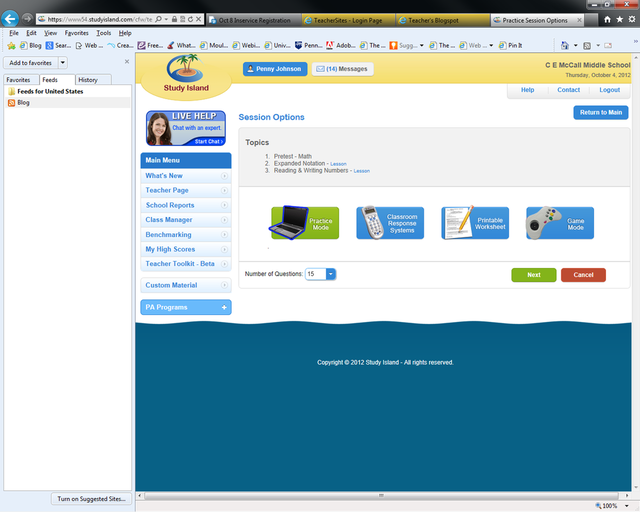Open the Adob... favorites bar bookmark
The image size is (640, 512).
coord(340,46)
